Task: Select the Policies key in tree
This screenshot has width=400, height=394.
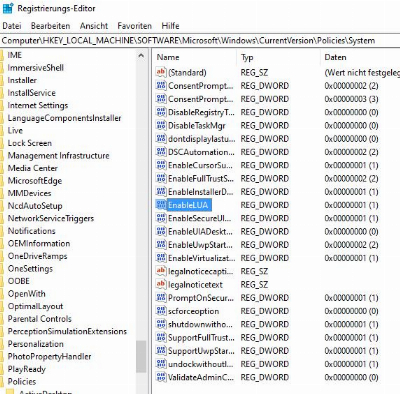Action: [22, 382]
